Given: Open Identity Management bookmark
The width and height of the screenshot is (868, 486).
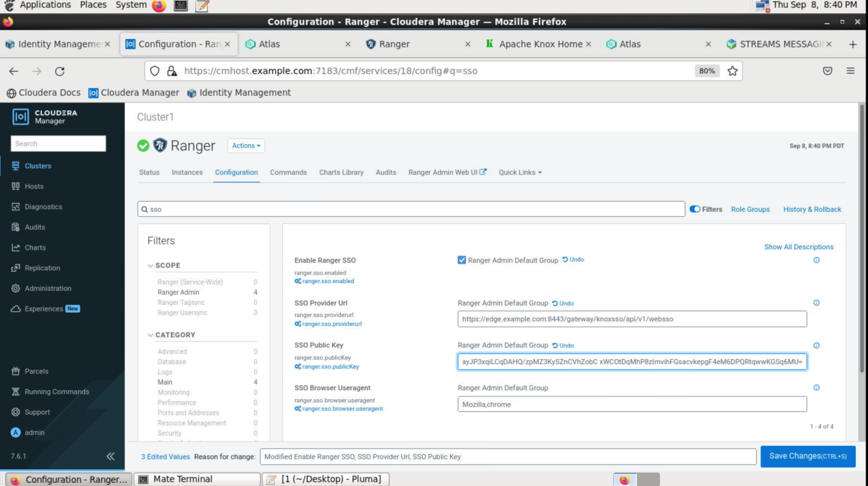Looking at the screenshot, I should [239, 93].
